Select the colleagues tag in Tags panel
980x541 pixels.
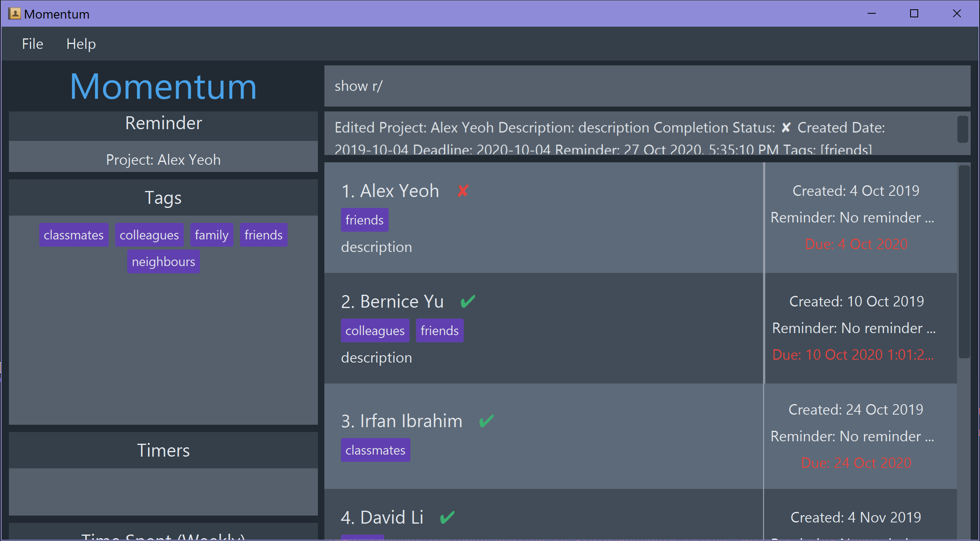click(x=149, y=235)
